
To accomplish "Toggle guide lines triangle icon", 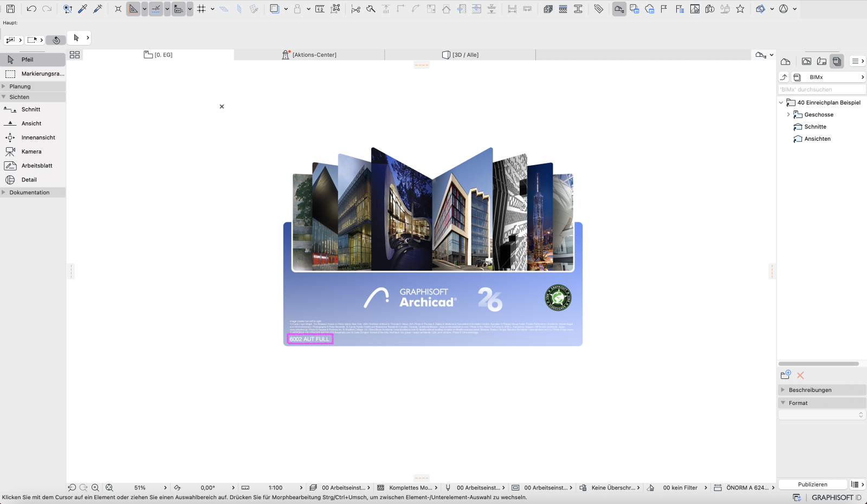I will [x=133, y=9].
